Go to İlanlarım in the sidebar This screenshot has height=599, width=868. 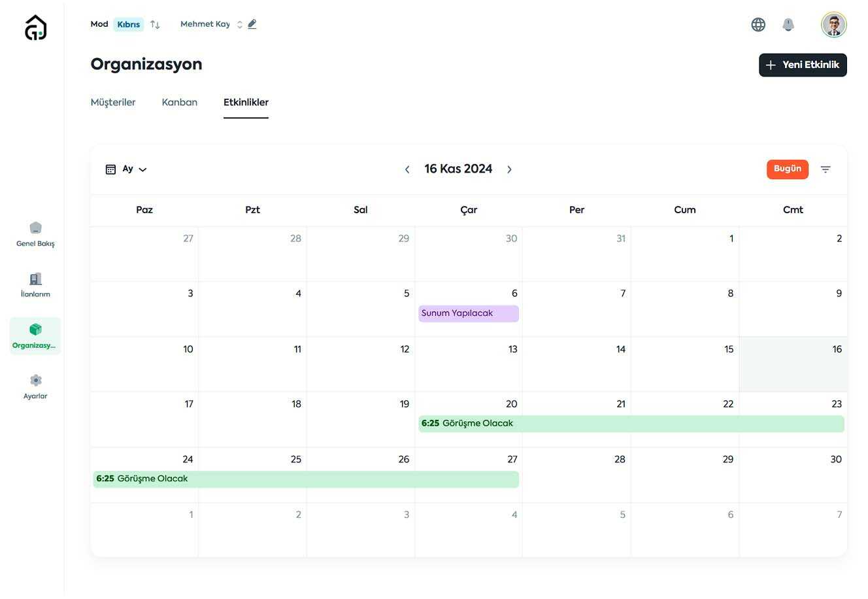35,284
